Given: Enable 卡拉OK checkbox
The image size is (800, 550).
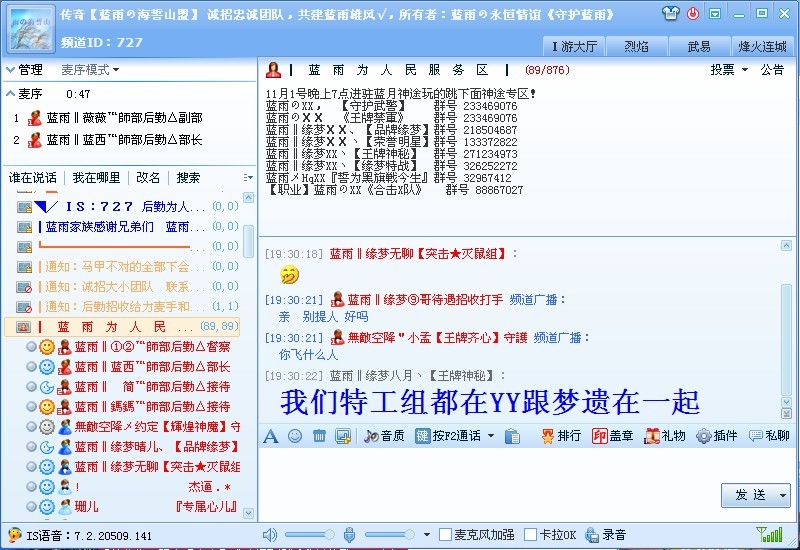Looking at the screenshot, I should point(531,535).
